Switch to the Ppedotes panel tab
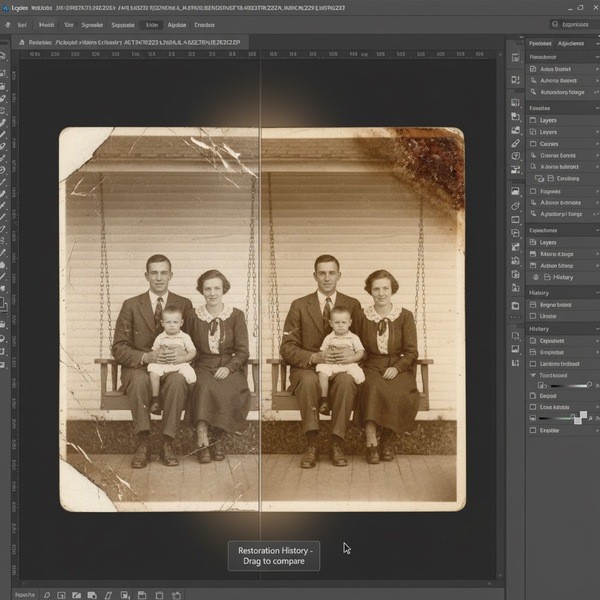 [540, 43]
